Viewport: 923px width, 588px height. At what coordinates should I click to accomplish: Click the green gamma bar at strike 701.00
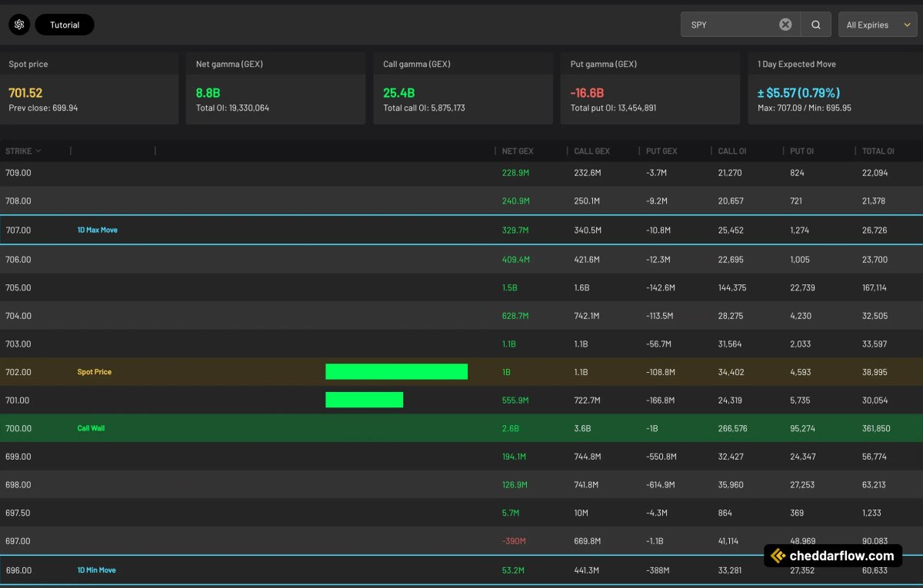tap(364, 400)
